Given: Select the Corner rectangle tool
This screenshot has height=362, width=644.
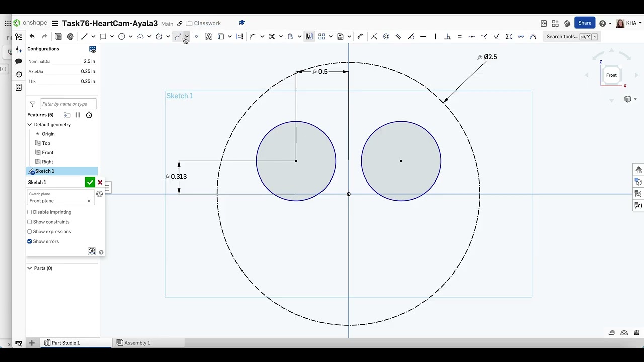Looking at the screenshot, I should tap(103, 36).
